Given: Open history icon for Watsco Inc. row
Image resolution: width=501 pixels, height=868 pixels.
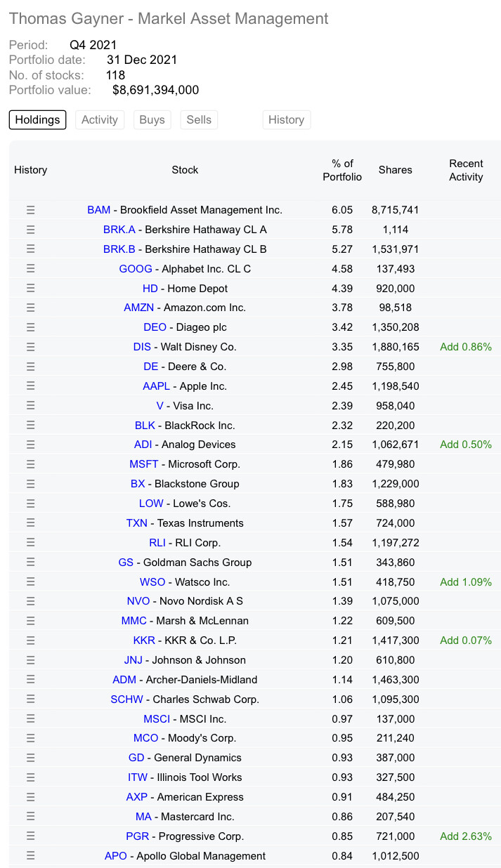Looking at the screenshot, I should point(30,582).
